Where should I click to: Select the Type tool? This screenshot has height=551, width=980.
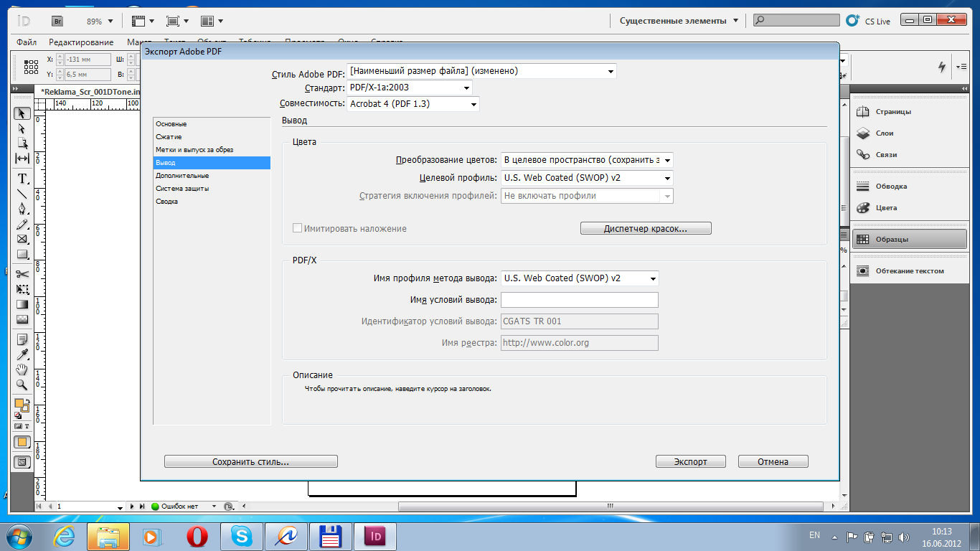coord(22,179)
